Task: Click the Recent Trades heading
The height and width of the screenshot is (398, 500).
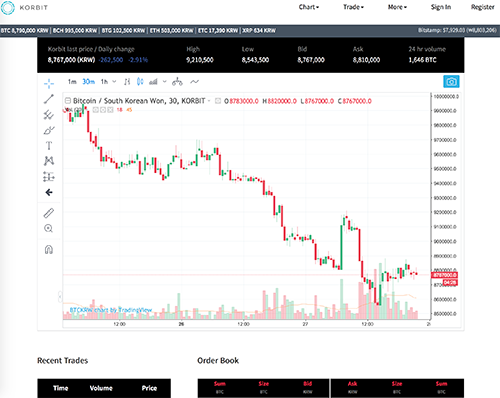Action: (63, 360)
